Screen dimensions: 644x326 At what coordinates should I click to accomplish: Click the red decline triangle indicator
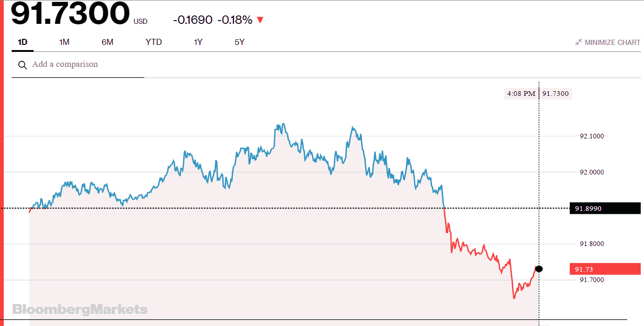click(260, 20)
